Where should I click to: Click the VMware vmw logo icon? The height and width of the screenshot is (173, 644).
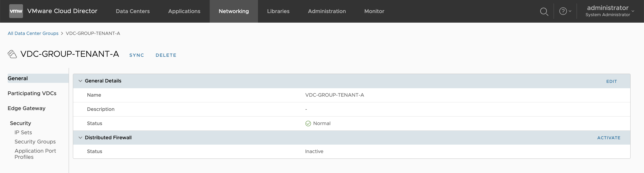pyautogui.click(x=16, y=11)
